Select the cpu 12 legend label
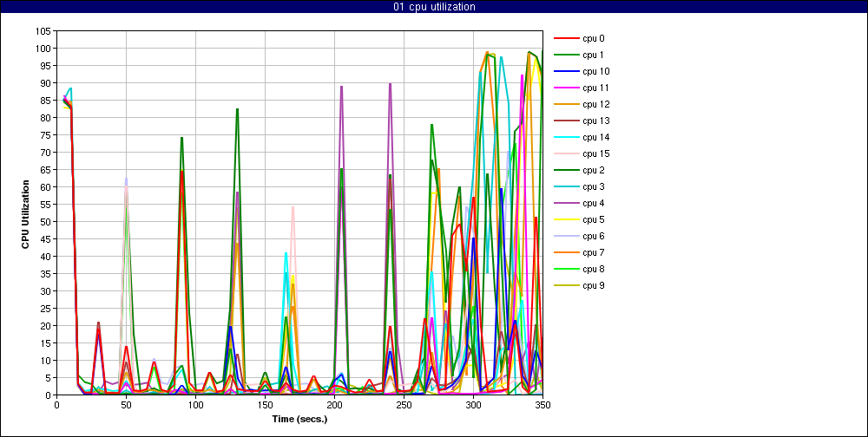This screenshot has width=868, height=437. [595, 104]
